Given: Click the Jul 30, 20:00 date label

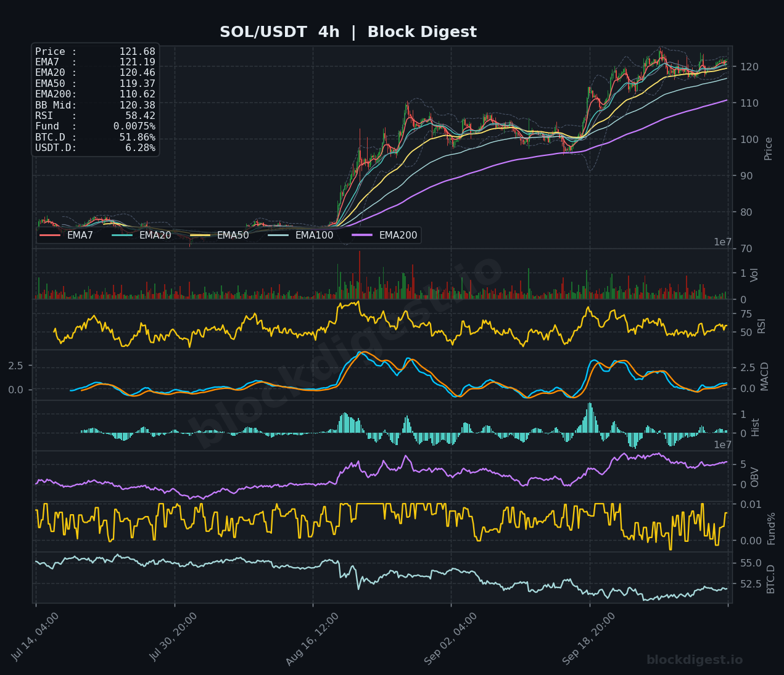Looking at the screenshot, I should [173, 637].
